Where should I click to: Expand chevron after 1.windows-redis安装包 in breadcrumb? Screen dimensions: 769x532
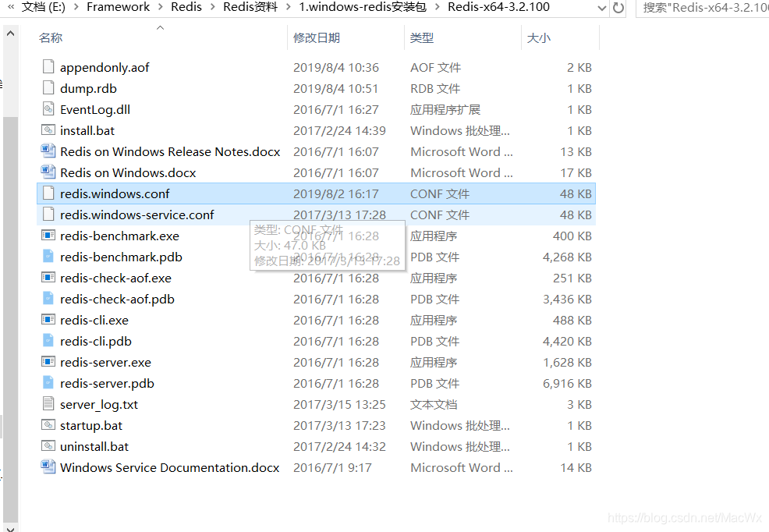coord(437,7)
